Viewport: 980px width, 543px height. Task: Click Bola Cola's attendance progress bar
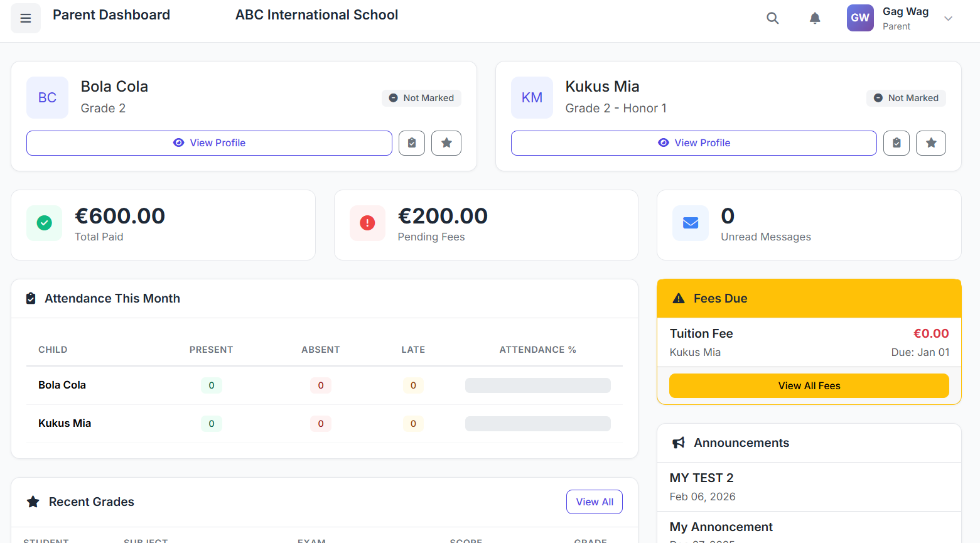538,385
